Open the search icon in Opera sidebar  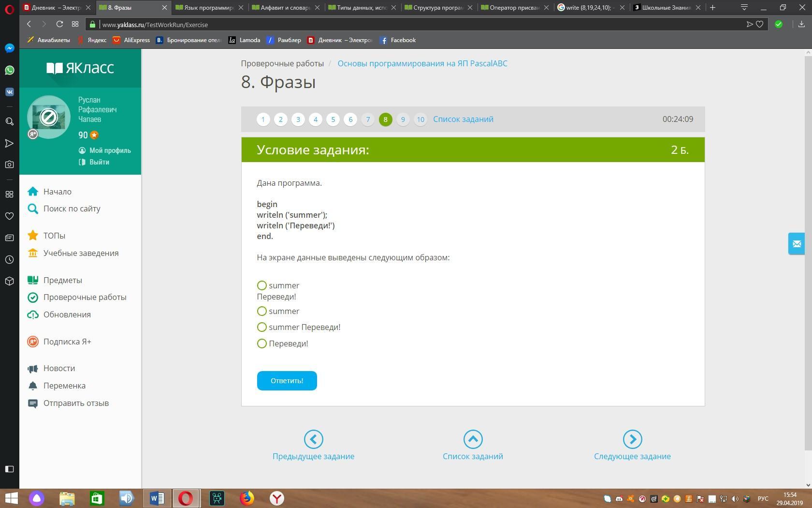pos(9,121)
